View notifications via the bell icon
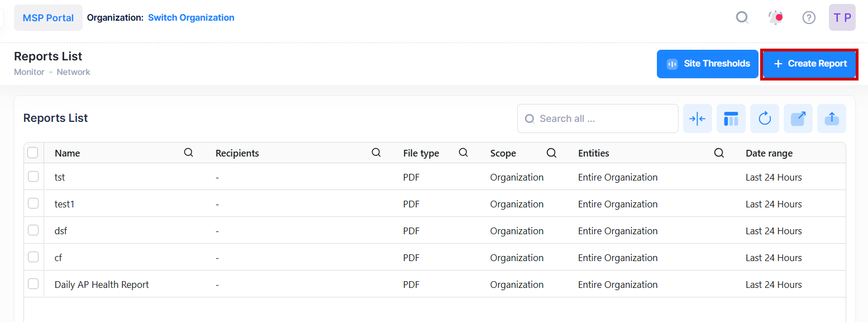This screenshot has width=868, height=322. (775, 17)
